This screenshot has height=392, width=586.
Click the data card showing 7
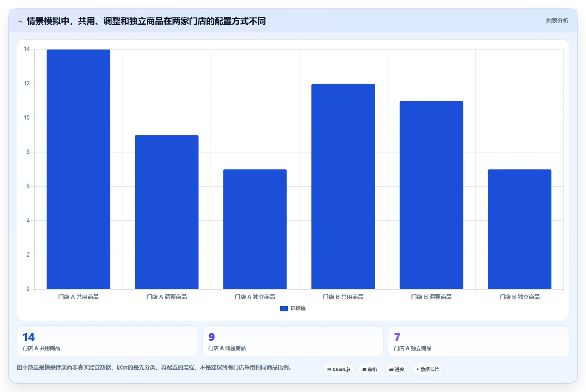[478, 341]
